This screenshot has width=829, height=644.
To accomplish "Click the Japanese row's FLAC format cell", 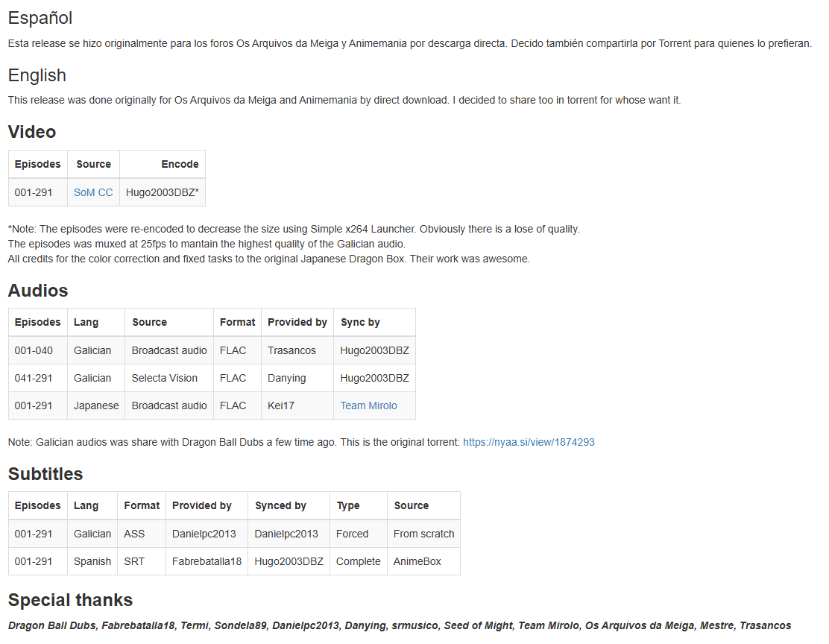I will [x=237, y=405].
